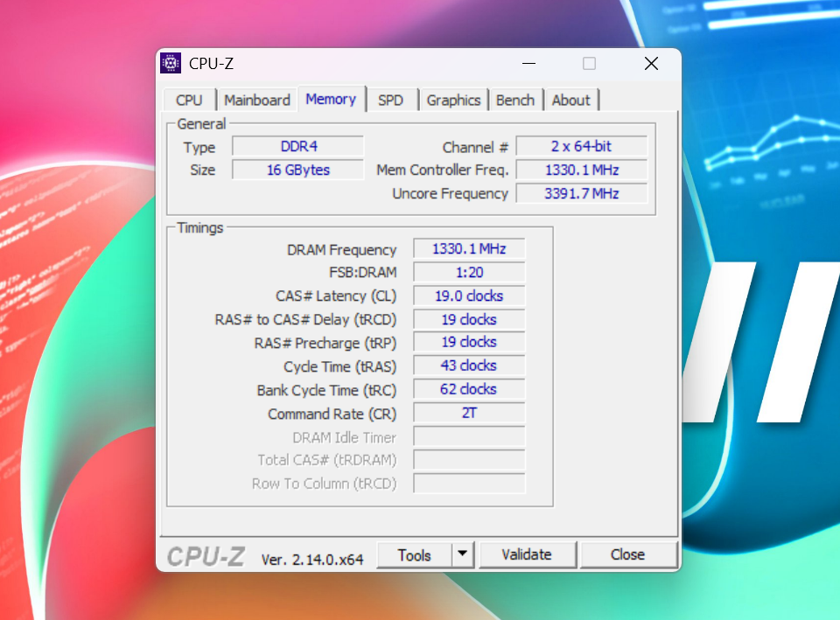Switch to the Mainboard tab
840x620 pixels.
(x=257, y=100)
